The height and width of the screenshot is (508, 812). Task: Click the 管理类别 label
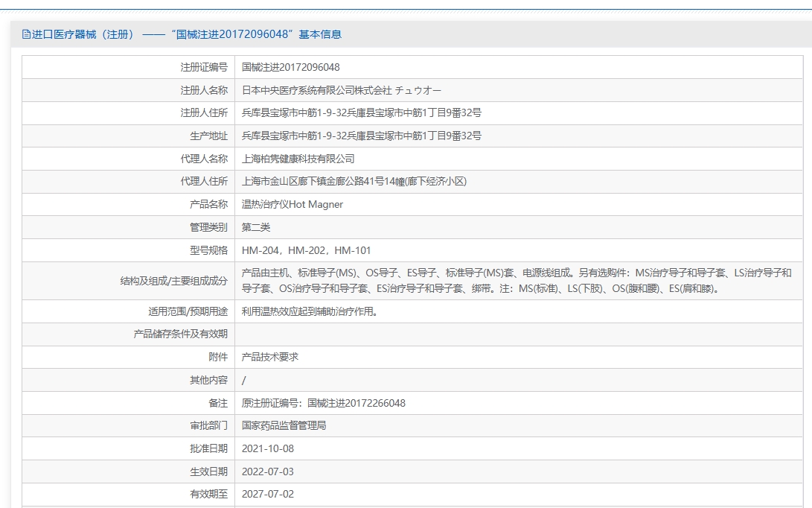click(x=208, y=227)
